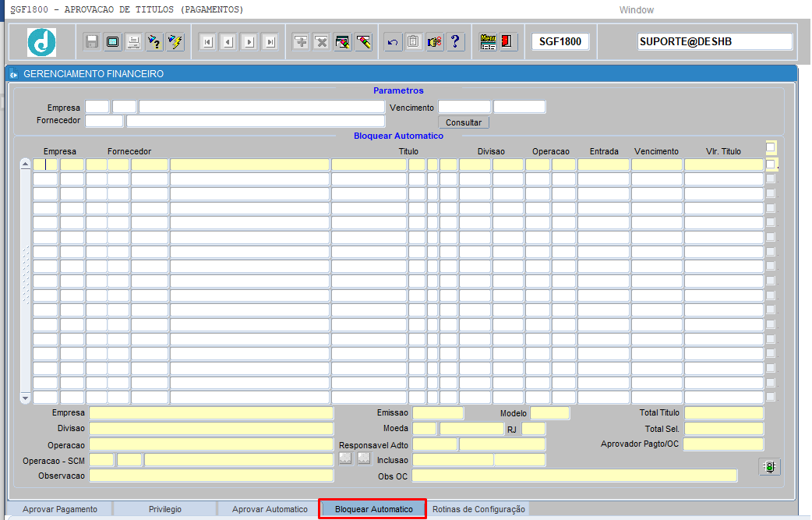Open the Menu icon in the toolbar

click(488, 42)
